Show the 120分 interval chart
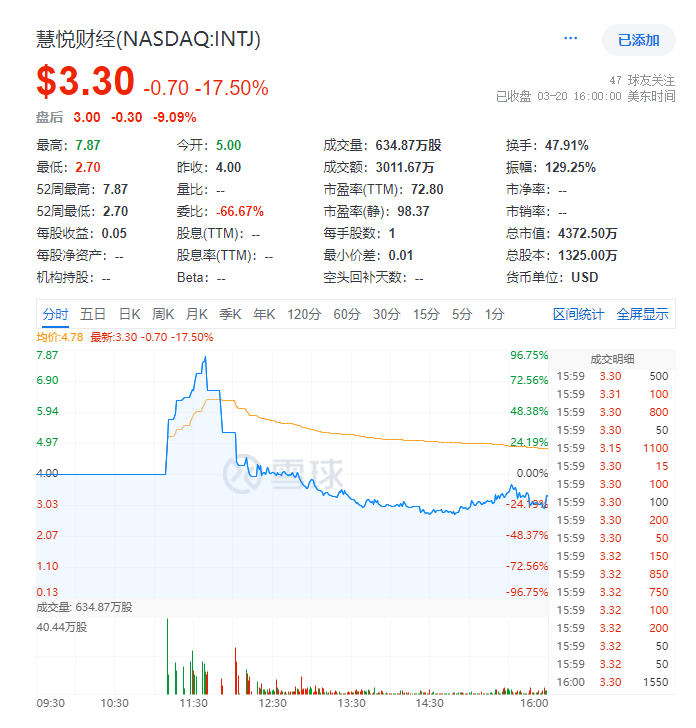Screen dimensions: 696x728 [304, 314]
